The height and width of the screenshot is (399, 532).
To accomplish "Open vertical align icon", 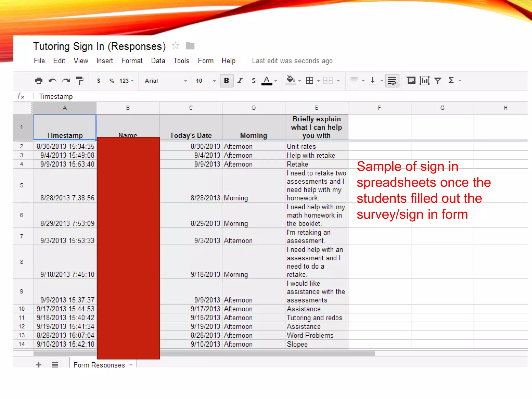I will click(x=373, y=81).
